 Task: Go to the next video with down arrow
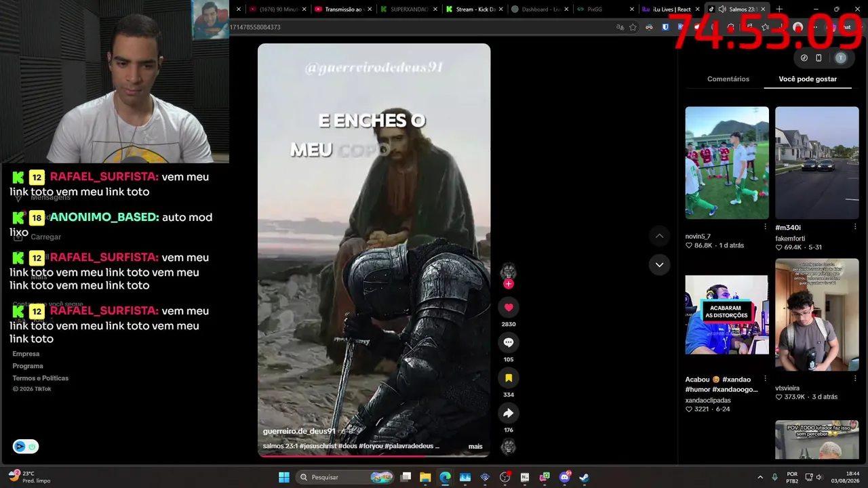click(x=659, y=264)
